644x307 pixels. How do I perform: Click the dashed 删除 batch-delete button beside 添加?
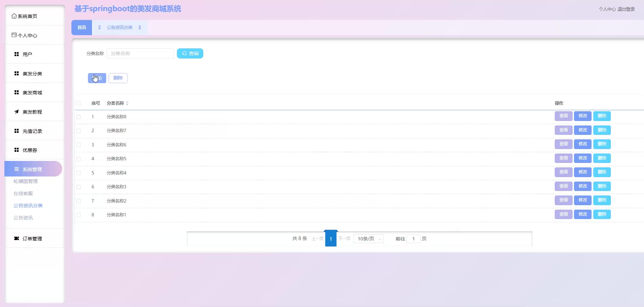(x=118, y=78)
